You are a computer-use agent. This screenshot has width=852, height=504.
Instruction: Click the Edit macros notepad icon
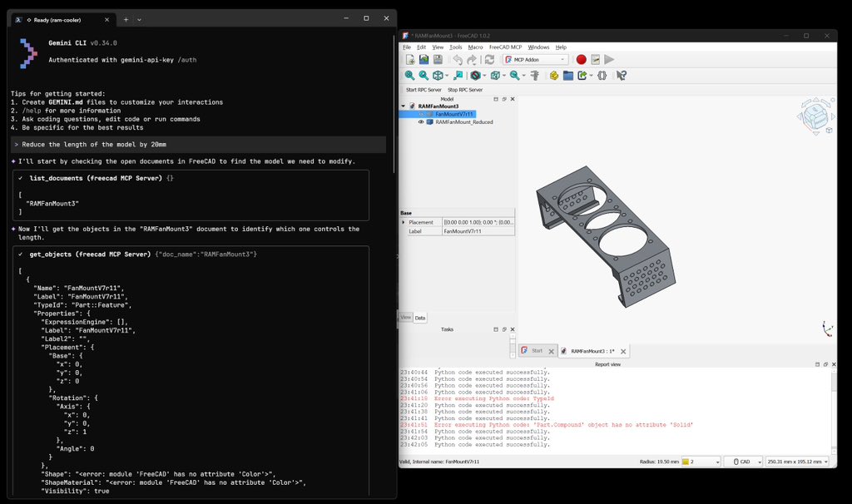595,60
